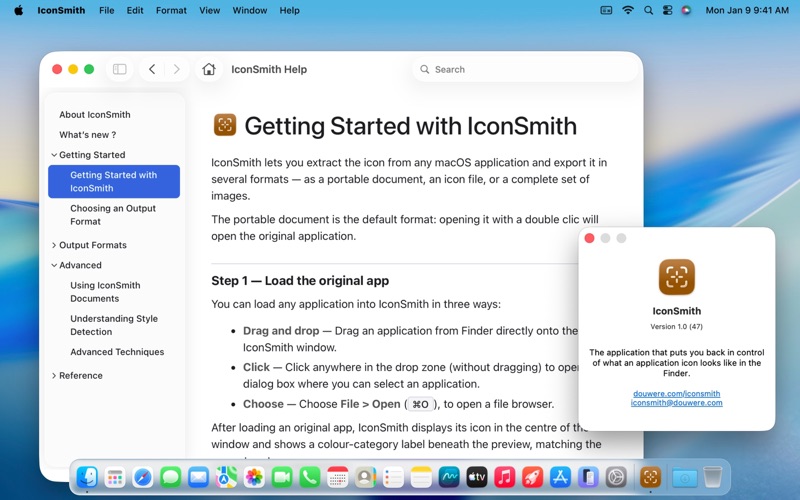This screenshot has width=800, height=500.
Task: Go back in the help viewer
Action: [152, 69]
